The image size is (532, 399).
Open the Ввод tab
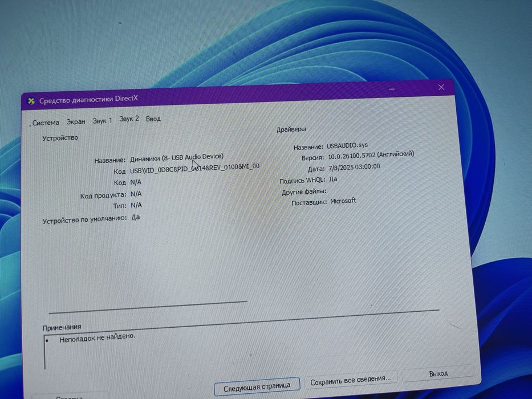pyautogui.click(x=153, y=119)
